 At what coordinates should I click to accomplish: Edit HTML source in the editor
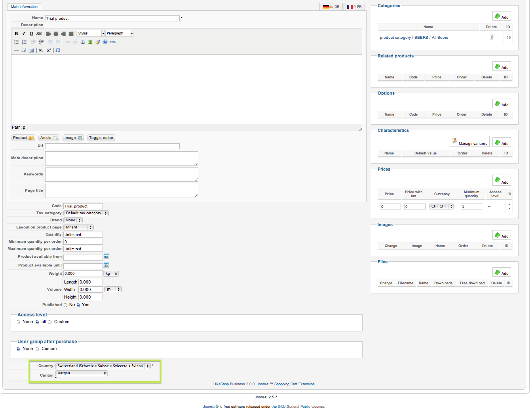[x=112, y=42]
